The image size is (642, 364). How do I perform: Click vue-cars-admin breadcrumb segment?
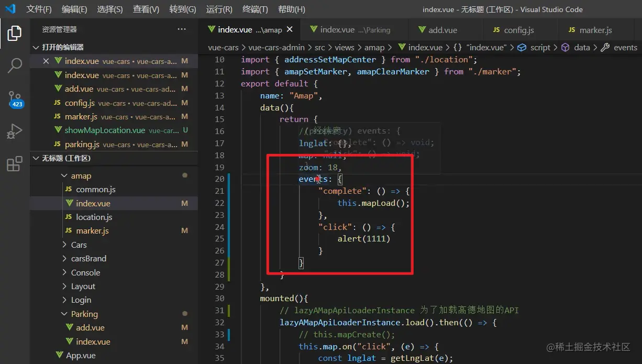[x=276, y=47]
